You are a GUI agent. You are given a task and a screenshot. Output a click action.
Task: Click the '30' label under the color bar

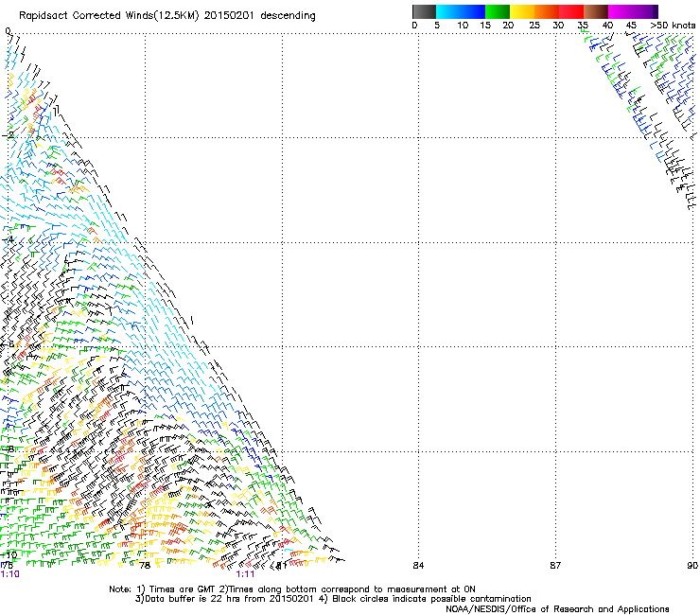558,26
